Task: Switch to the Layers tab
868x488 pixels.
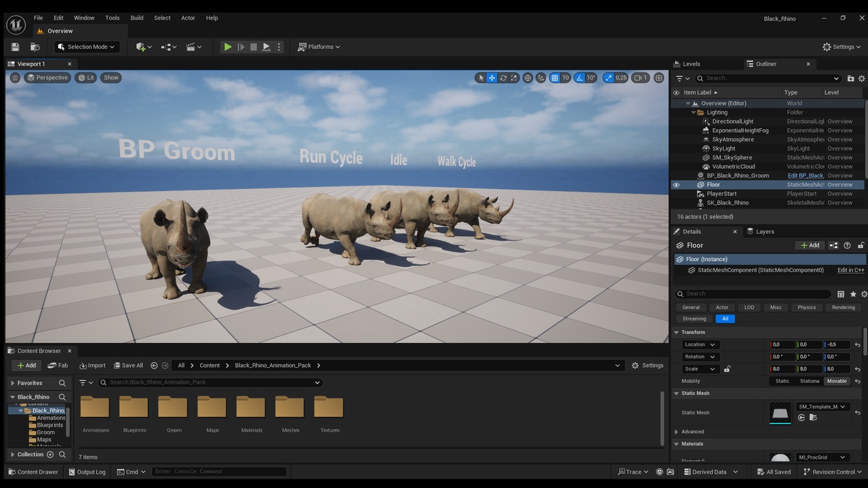Action: [765, 231]
